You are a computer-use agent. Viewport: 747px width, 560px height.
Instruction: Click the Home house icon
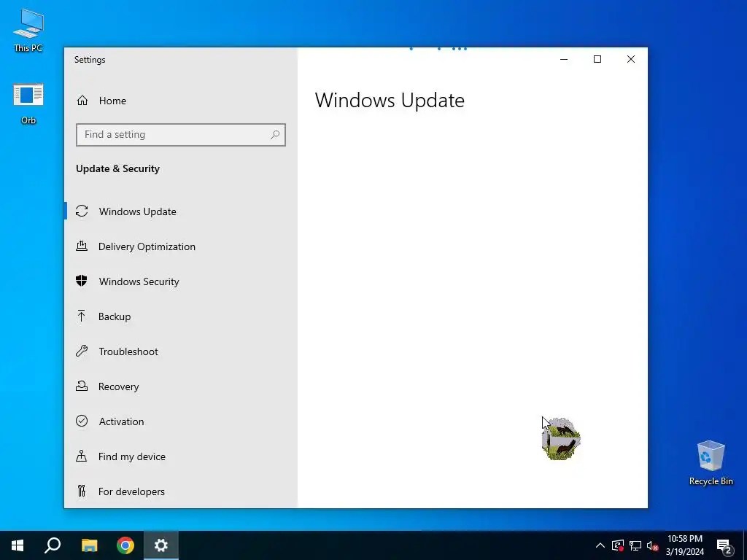(x=82, y=101)
